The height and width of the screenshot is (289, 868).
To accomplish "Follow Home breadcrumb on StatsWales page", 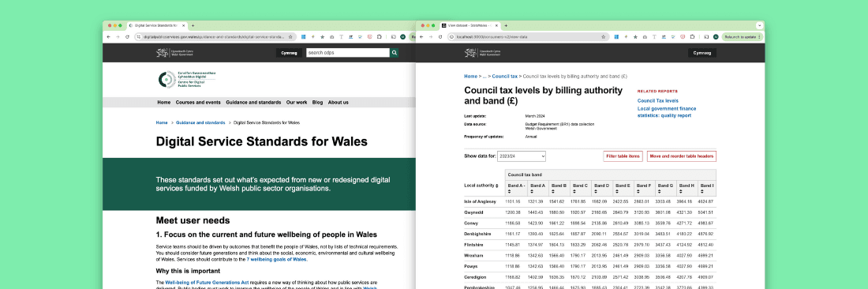I will click(x=470, y=77).
